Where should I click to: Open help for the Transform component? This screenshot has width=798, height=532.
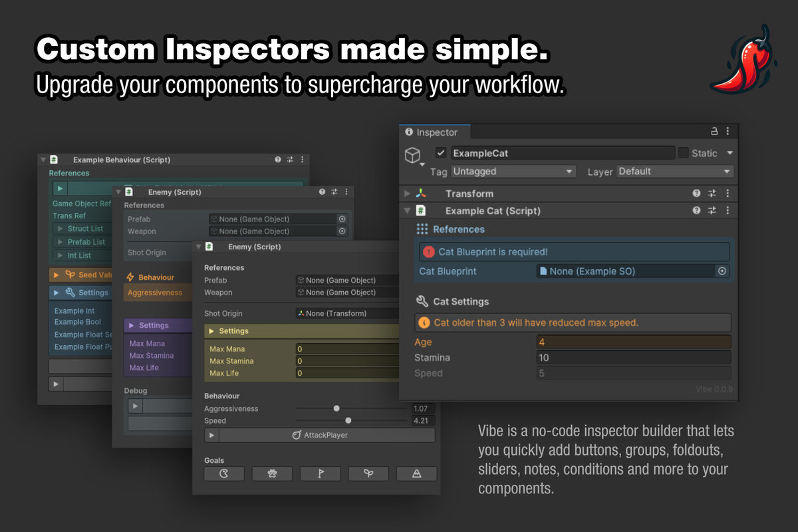(x=696, y=194)
